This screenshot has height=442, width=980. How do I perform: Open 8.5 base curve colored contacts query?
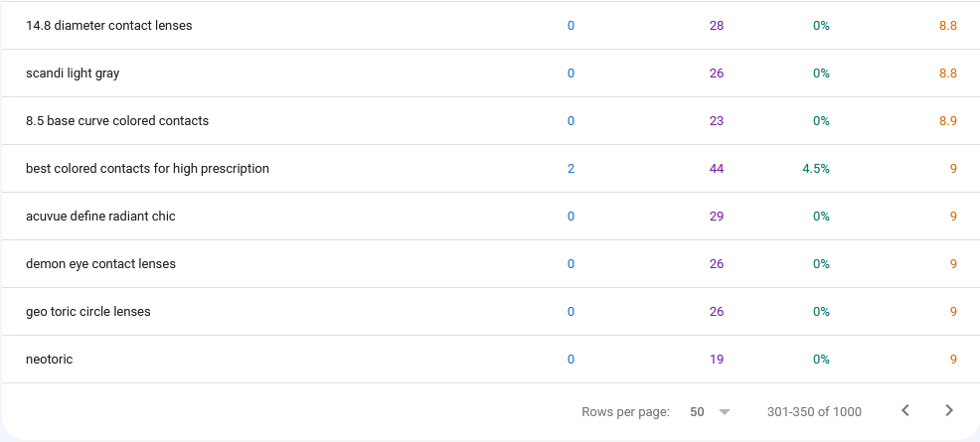point(117,120)
